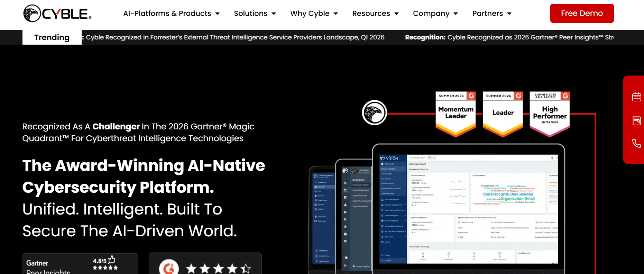
Task: Expand the Company dropdown arrow
Action: (456, 14)
